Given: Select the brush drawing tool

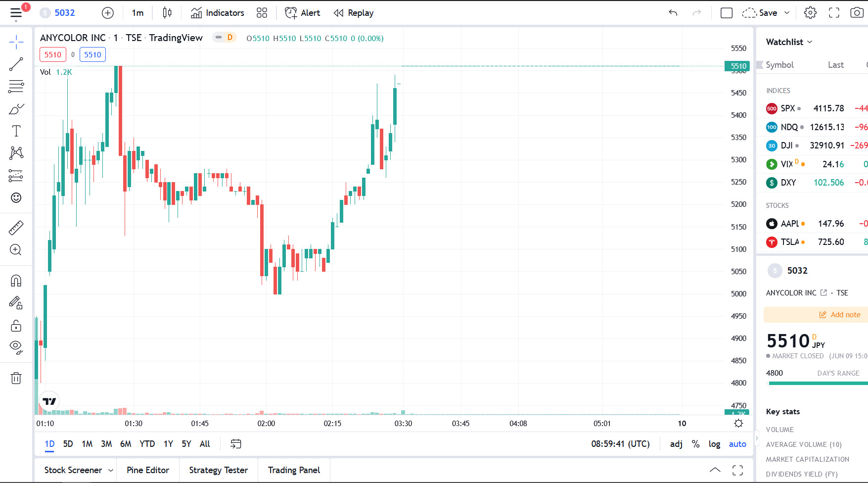Looking at the screenshot, I should pos(16,109).
